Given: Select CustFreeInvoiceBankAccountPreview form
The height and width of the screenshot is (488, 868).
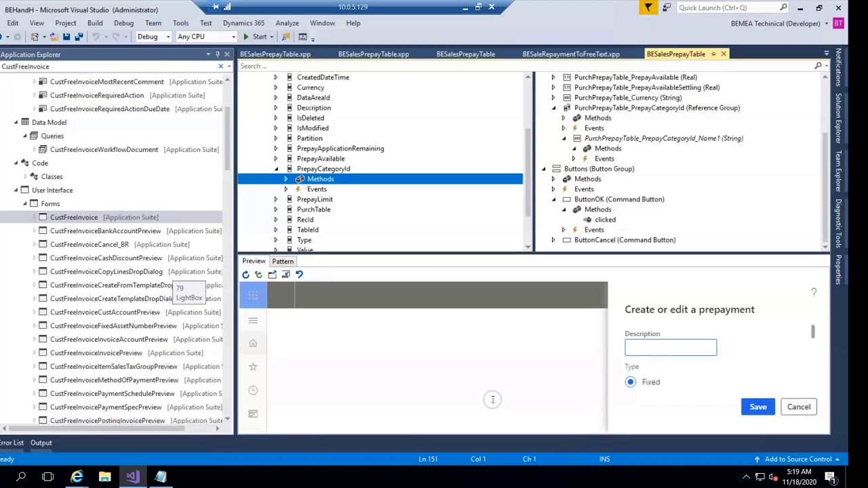Looking at the screenshot, I should click(106, 231).
